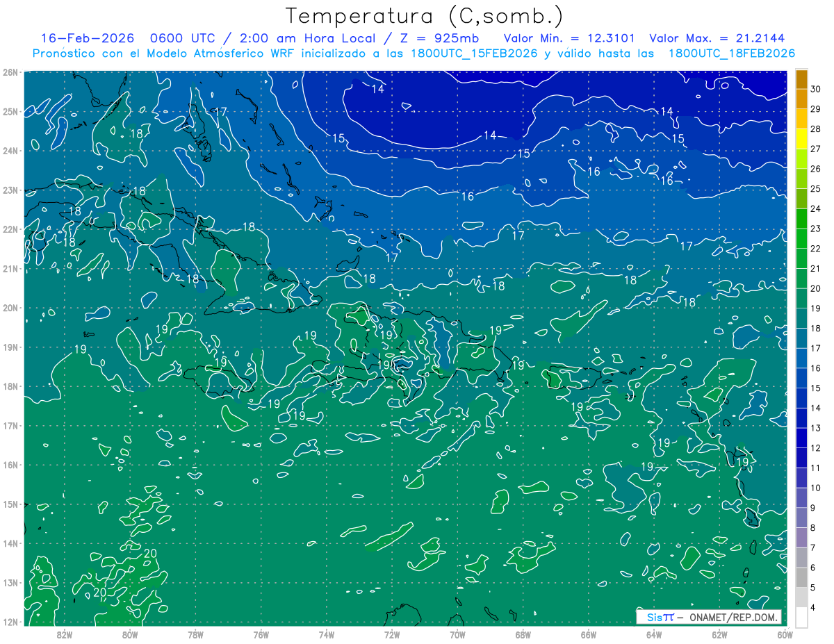Screen dimensions: 834x644
Task: Click the '19N' latitude axis label
Action: [10, 347]
